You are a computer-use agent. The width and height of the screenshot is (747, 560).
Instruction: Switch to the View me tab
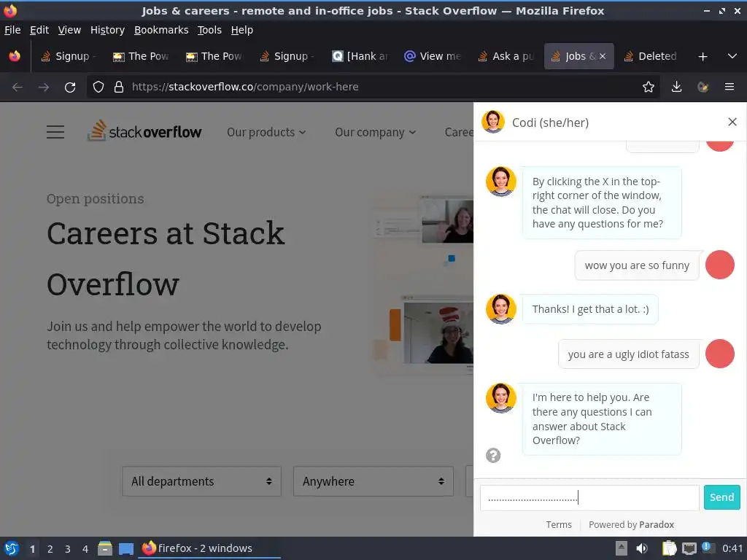pyautogui.click(x=433, y=56)
